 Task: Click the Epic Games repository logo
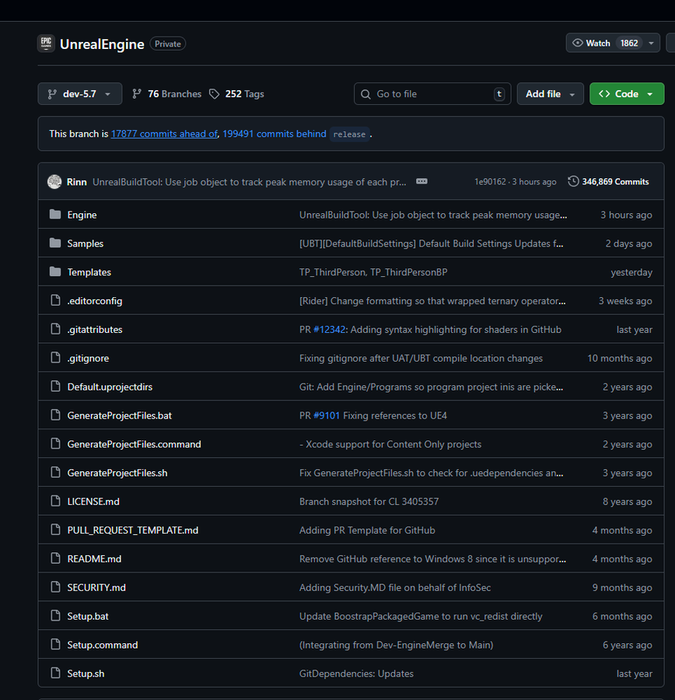tap(45, 43)
